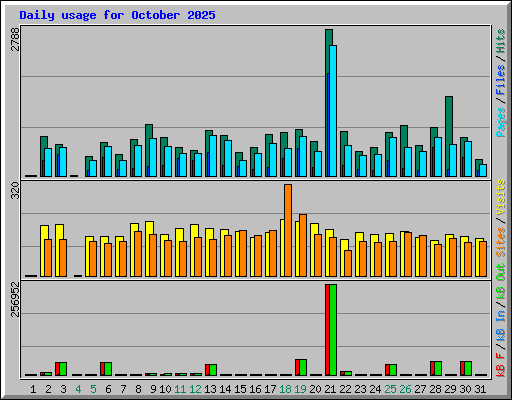
Task: Click the bright green kB Out bar for day 6
Action: point(108,369)
